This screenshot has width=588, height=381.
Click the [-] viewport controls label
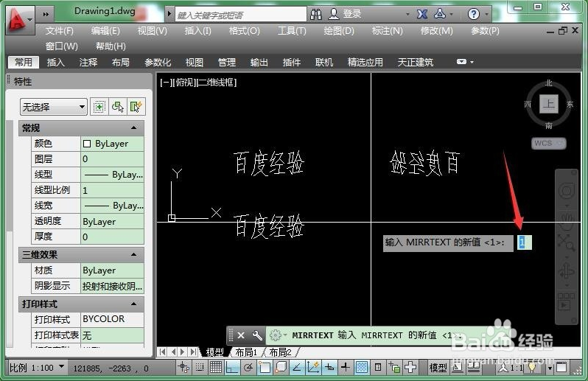click(165, 83)
